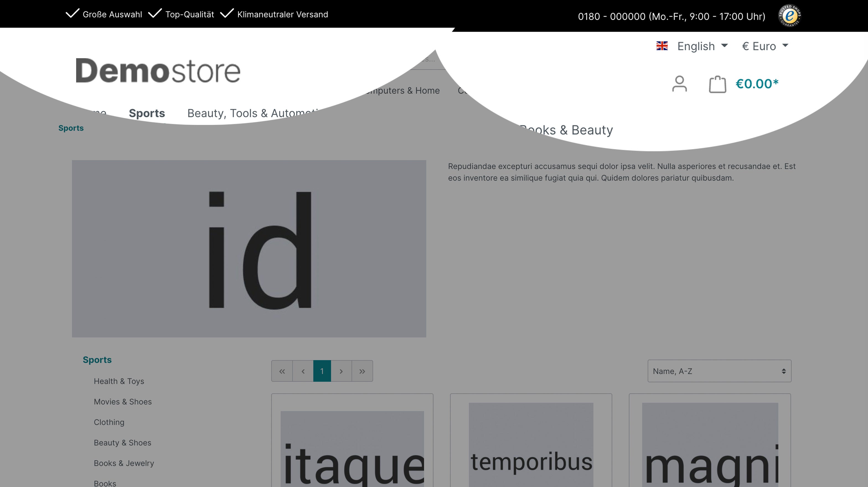Viewport: 868px width, 487px height.
Task: Toggle the Books & Jewelry subcategory
Action: (123, 463)
